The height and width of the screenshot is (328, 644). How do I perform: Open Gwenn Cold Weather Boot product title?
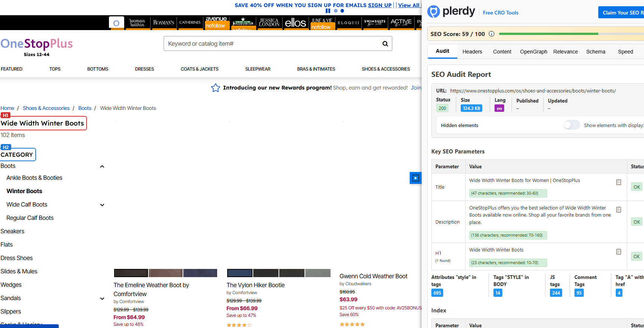tap(373, 276)
